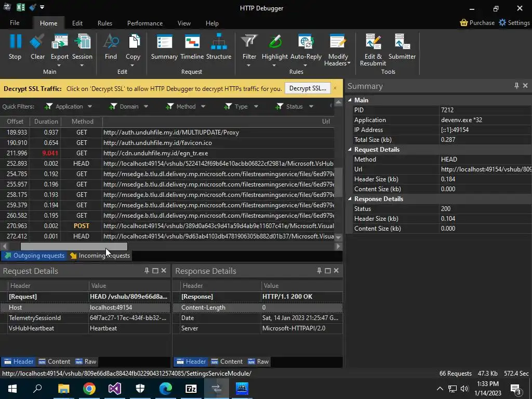Click the Highlight rules icon
Screen dimensions: 532x399
275,42
